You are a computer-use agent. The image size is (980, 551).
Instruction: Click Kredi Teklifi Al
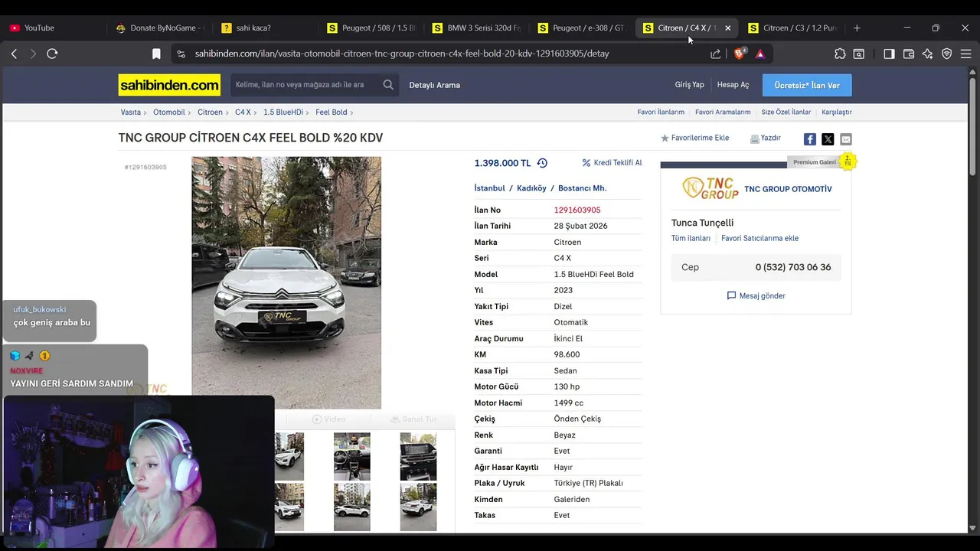click(x=612, y=163)
